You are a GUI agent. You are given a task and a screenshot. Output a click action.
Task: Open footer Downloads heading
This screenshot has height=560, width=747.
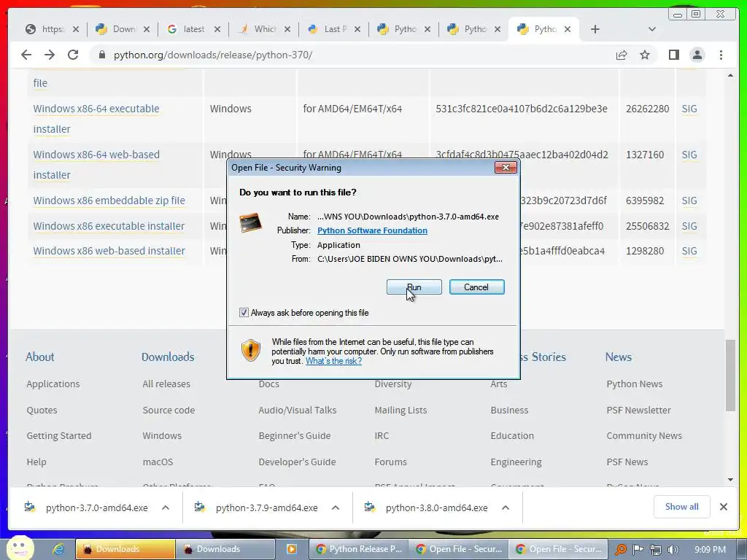click(x=168, y=357)
